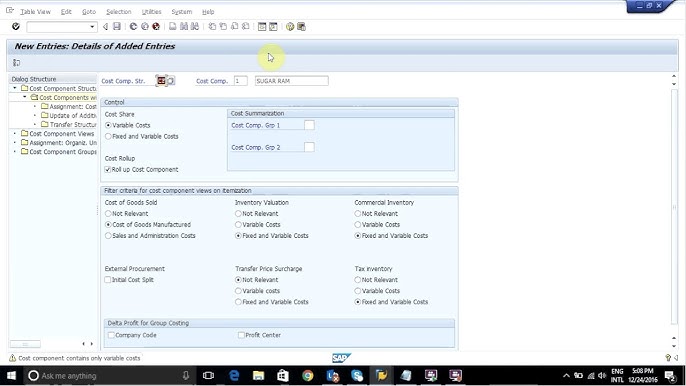Open the Utilities menu
Screen dimensions: 686x386
point(151,12)
